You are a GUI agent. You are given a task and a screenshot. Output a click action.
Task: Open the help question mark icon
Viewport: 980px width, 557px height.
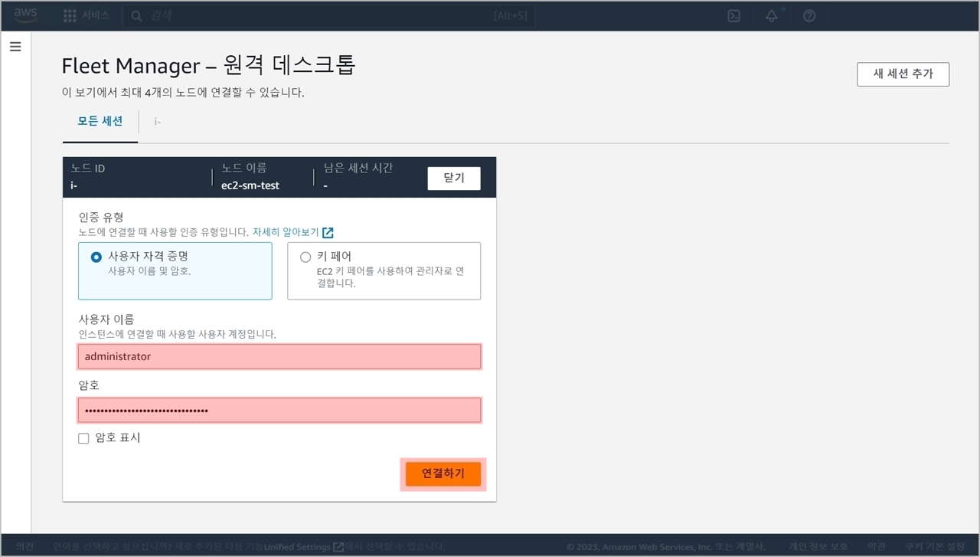[809, 16]
